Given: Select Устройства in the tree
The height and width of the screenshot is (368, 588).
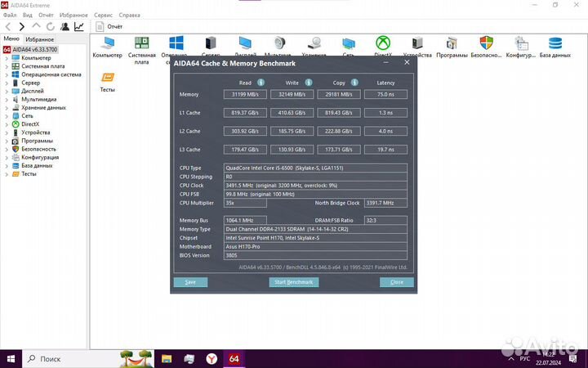Looking at the screenshot, I should [x=35, y=132].
